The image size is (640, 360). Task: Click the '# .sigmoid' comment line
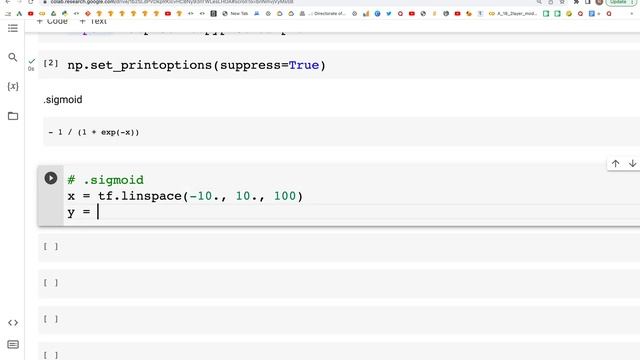click(x=106, y=180)
